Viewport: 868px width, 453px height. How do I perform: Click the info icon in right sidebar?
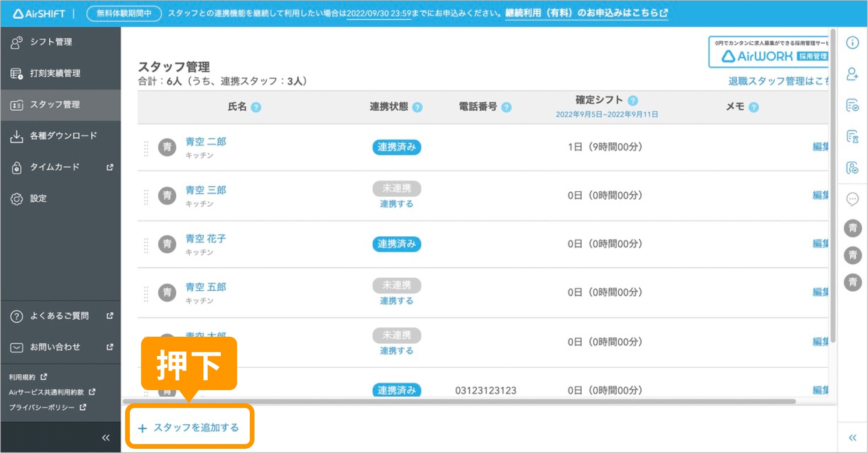(x=852, y=43)
